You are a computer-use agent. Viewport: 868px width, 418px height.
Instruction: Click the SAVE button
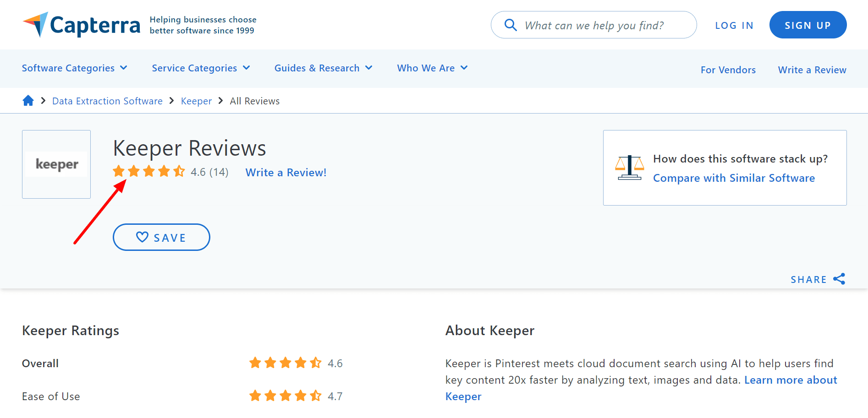pyautogui.click(x=161, y=237)
